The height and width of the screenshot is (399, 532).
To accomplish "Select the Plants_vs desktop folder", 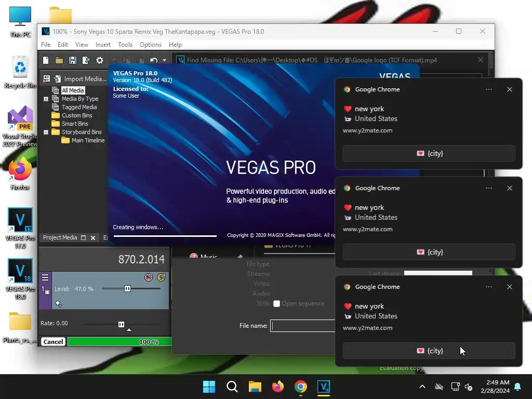I will click(x=20, y=327).
